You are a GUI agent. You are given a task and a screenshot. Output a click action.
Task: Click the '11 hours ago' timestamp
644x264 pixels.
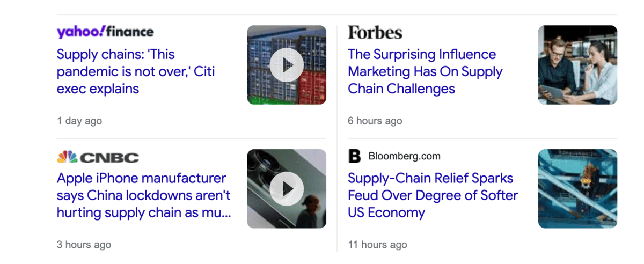click(377, 245)
